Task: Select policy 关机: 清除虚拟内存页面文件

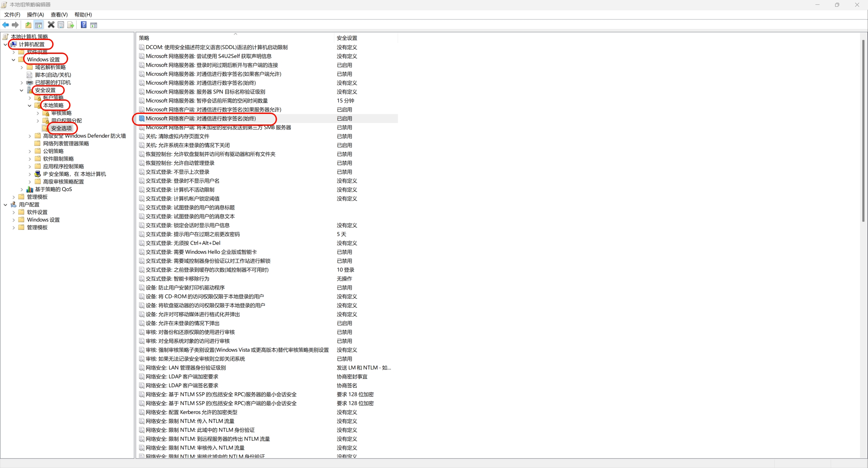Action: pos(177,136)
